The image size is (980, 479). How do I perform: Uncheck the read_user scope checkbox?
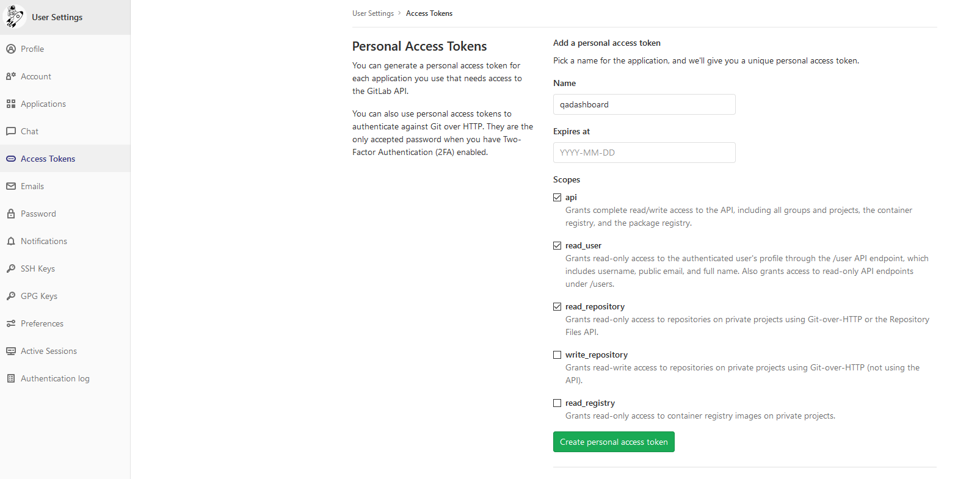[x=557, y=245]
